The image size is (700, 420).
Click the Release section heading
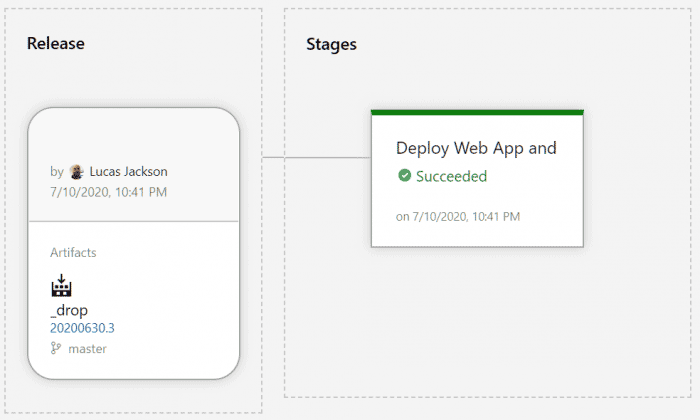[x=56, y=43]
